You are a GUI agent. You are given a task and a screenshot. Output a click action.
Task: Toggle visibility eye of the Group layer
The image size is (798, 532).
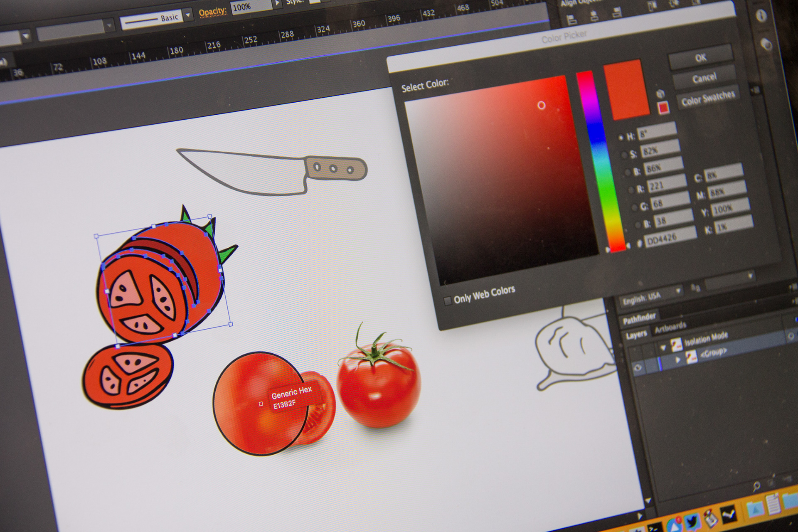tap(638, 367)
